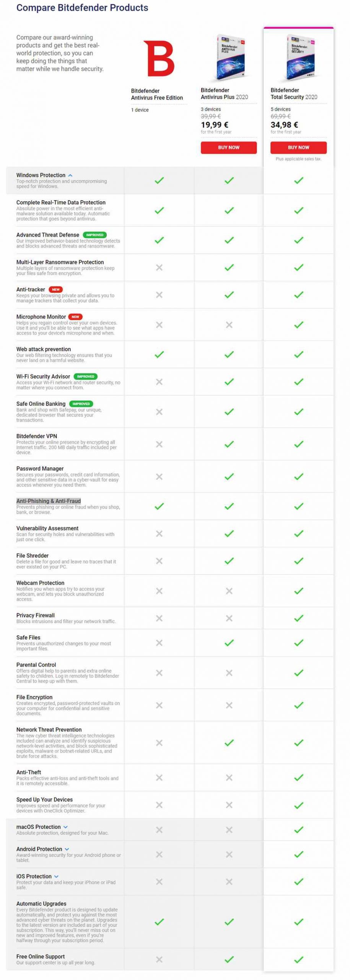Image resolution: width=350 pixels, height=980 pixels.
Task: Click Total Security checkmark for Parental Control
Action: coord(299,673)
